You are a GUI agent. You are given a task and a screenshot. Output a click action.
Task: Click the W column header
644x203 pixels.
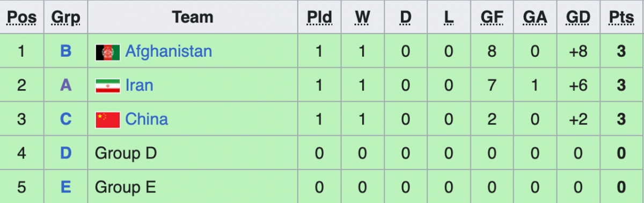362,18
